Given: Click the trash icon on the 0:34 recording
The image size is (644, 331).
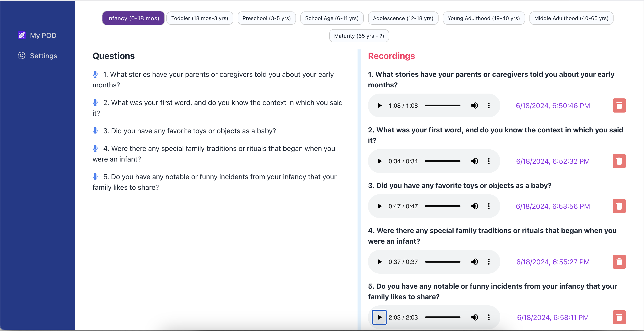Looking at the screenshot, I should [x=619, y=161].
